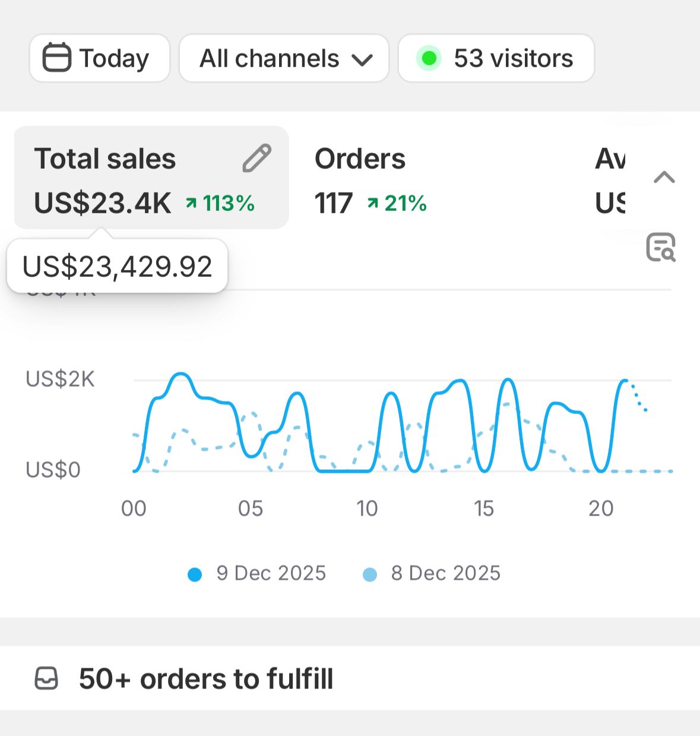Screen dimensions: 700x736
Task: Click the calendar icon beside Today
Action: coord(57,58)
